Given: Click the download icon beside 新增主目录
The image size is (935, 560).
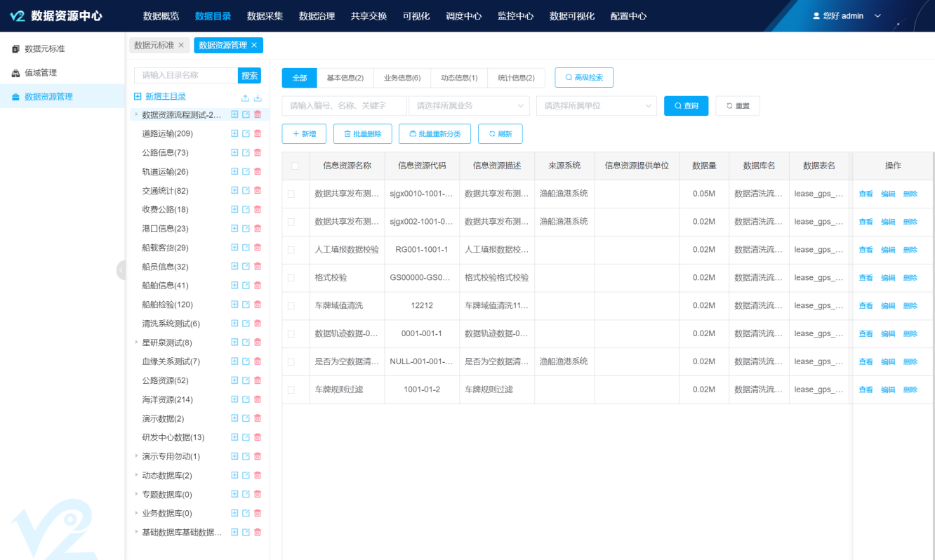Looking at the screenshot, I should [258, 98].
